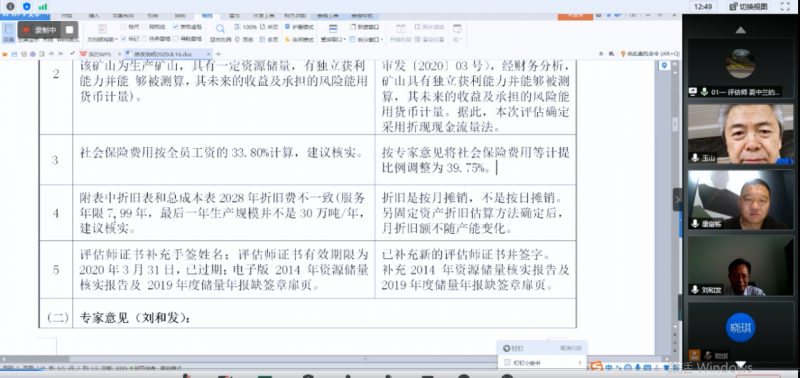Click the 切换视图 switch view button
Screen dimensions: 800x378
click(748, 6)
